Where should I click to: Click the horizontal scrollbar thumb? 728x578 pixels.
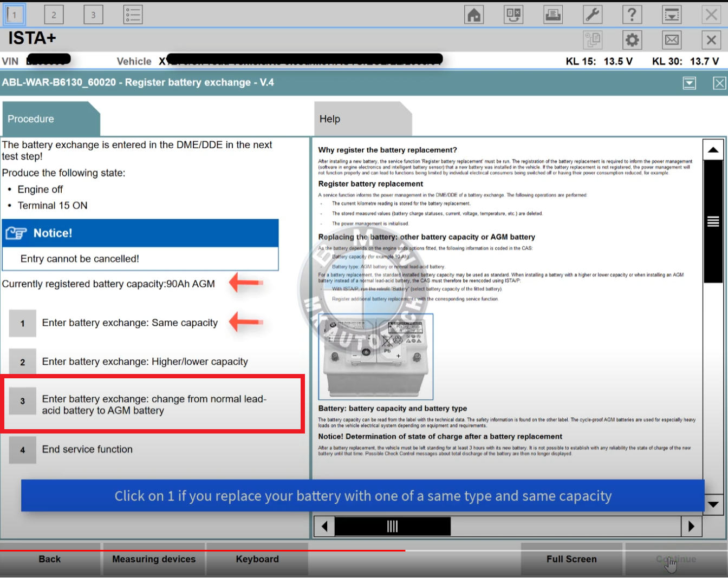[393, 526]
